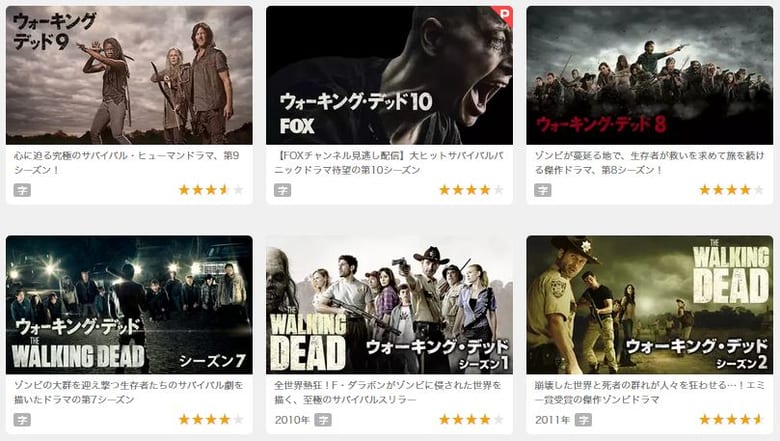The width and height of the screenshot is (780, 441).
Task: Click the star rating under Season 2
Action: (x=732, y=419)
